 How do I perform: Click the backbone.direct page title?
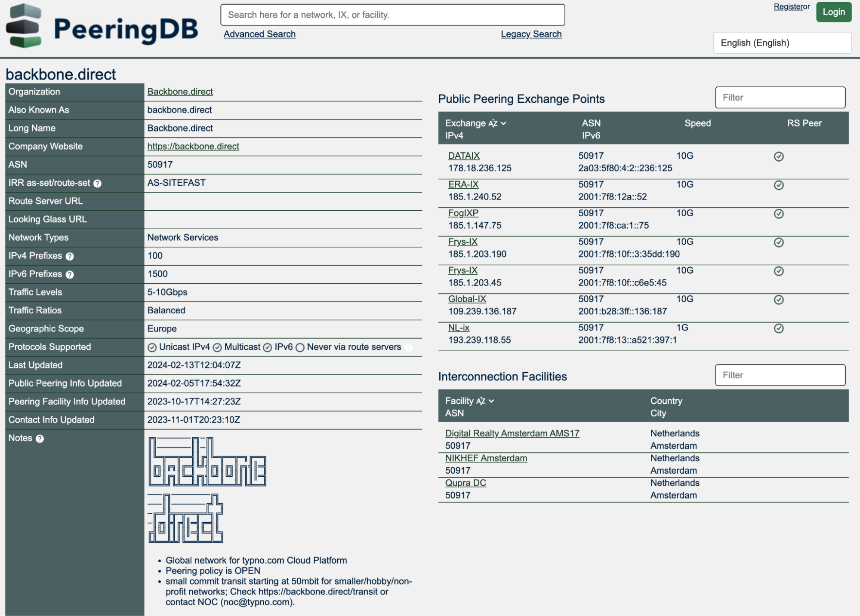(61, 74)
